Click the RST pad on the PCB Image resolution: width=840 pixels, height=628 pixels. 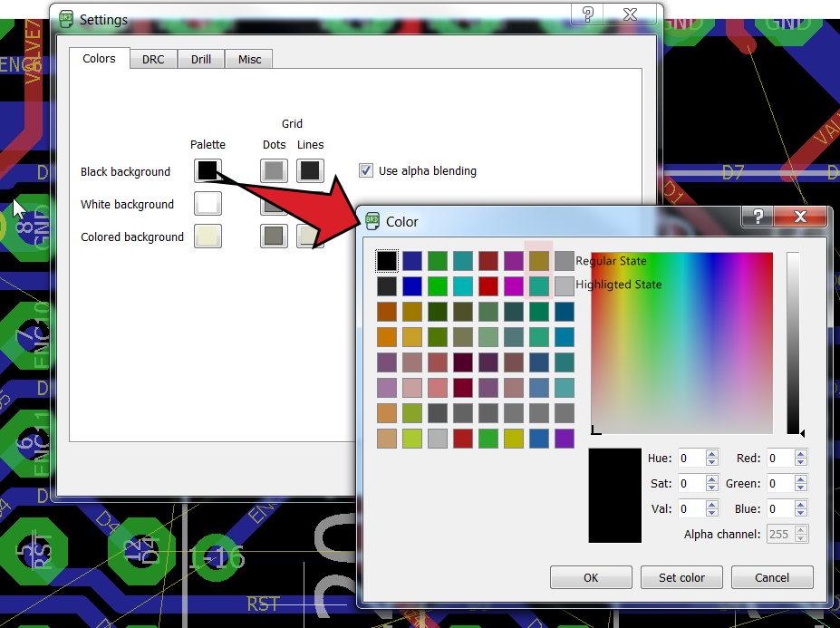pyautogui.click(x=34, y=551)
